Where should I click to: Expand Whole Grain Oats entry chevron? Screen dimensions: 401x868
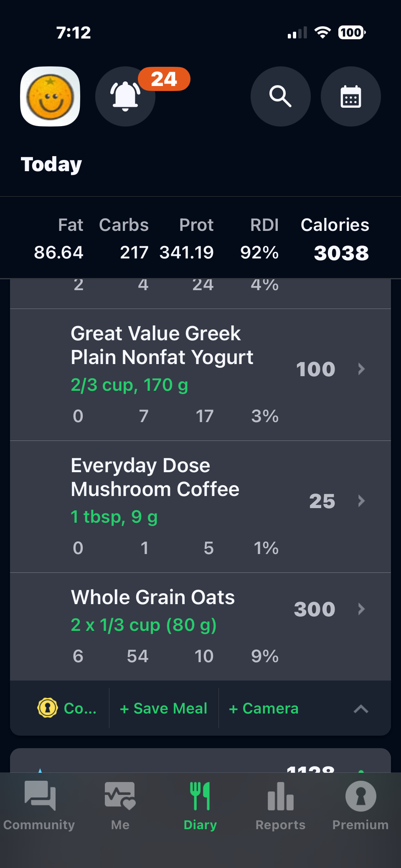[x=361, y=609]
